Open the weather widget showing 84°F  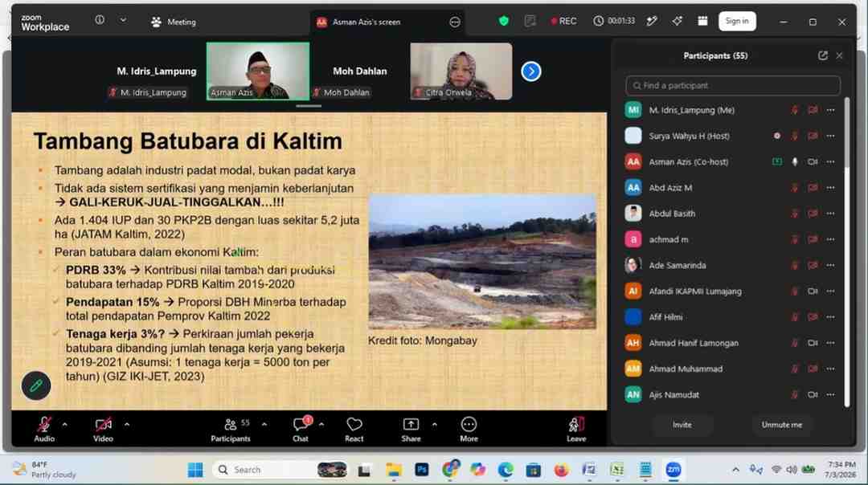[45, 470]
